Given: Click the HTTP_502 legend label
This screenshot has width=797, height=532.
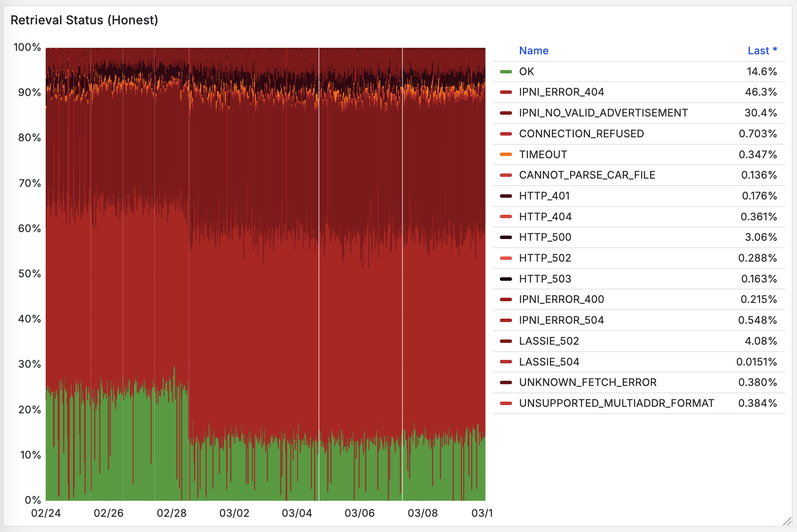Looking at the screenshot, I should tap(545, 258).
